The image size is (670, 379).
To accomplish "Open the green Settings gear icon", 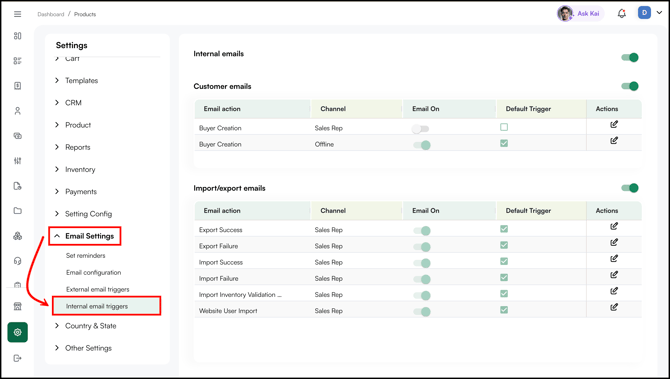I will [18, 332].
